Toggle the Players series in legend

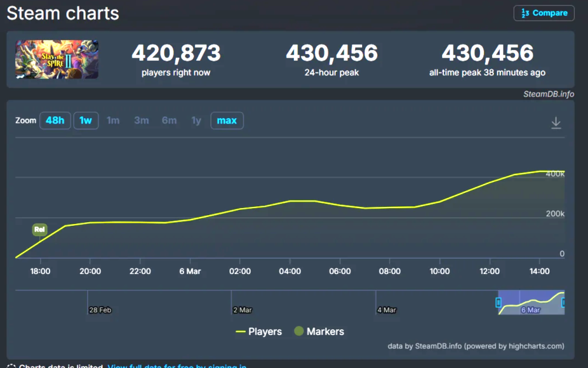coord(259,332)
